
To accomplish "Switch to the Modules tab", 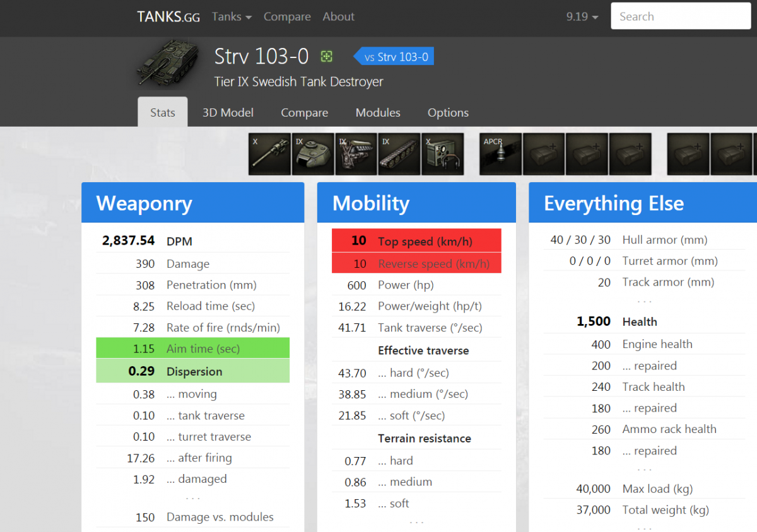I will point(378,112).
